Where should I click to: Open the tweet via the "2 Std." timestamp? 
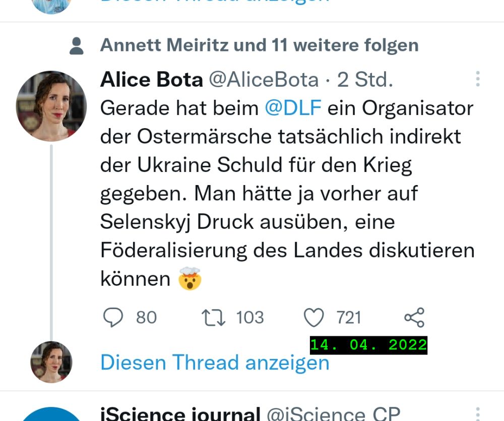pos(365,80)
